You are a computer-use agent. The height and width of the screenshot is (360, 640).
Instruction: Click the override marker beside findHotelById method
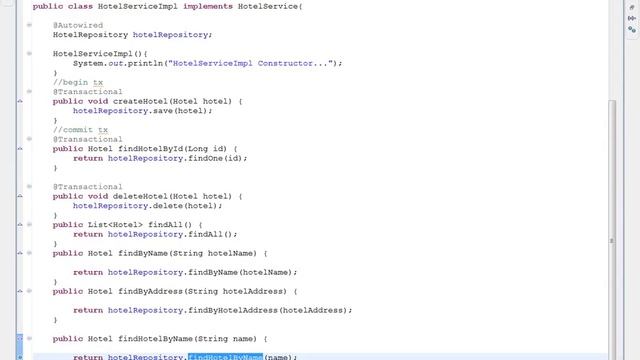point(20,149)
